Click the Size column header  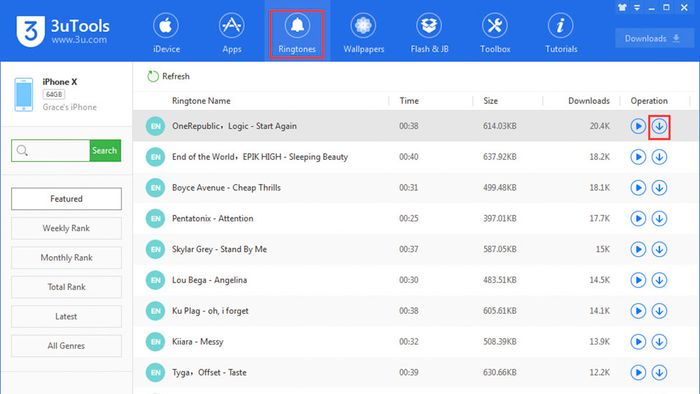click(490, 101)
